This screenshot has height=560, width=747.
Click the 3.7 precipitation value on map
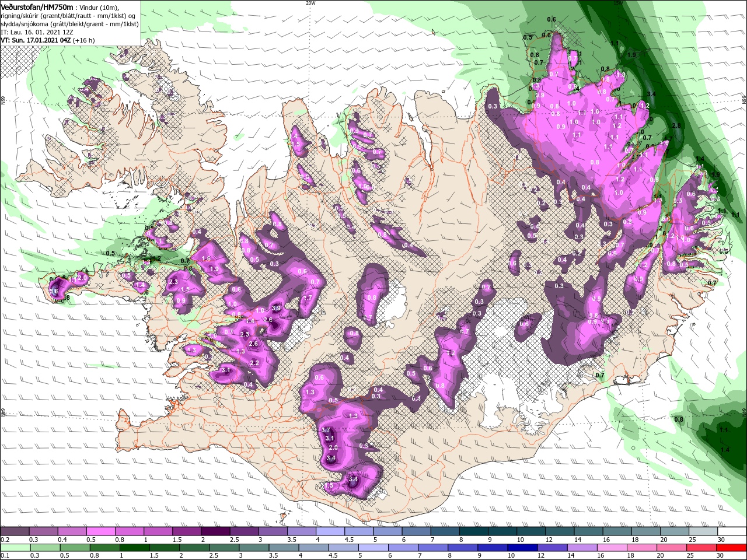coord(326,430)
